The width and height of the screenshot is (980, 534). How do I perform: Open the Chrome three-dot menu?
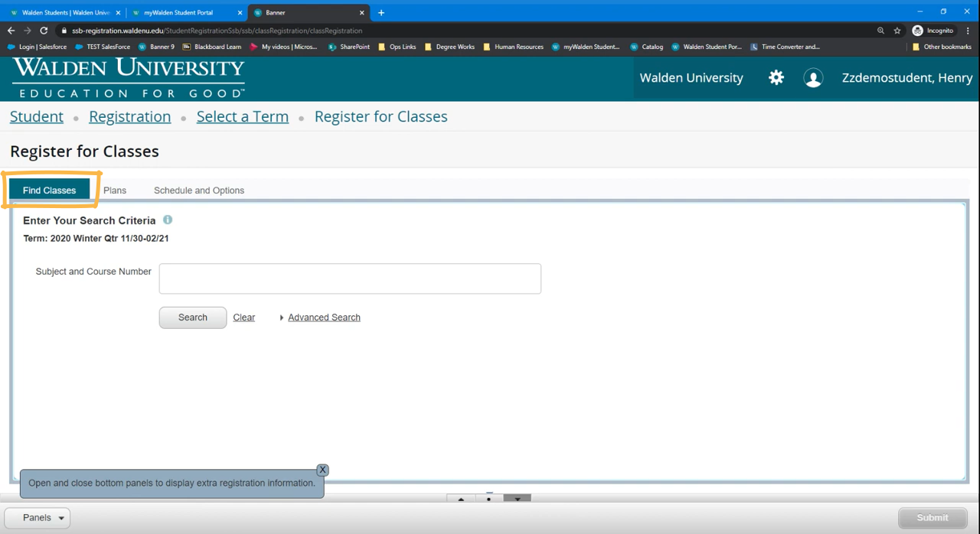click(x=969, y=31)
